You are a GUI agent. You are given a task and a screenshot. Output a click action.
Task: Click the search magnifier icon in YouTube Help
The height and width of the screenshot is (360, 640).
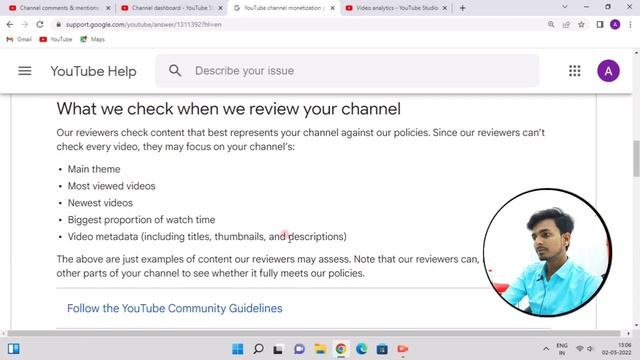(x=175, y=71)
